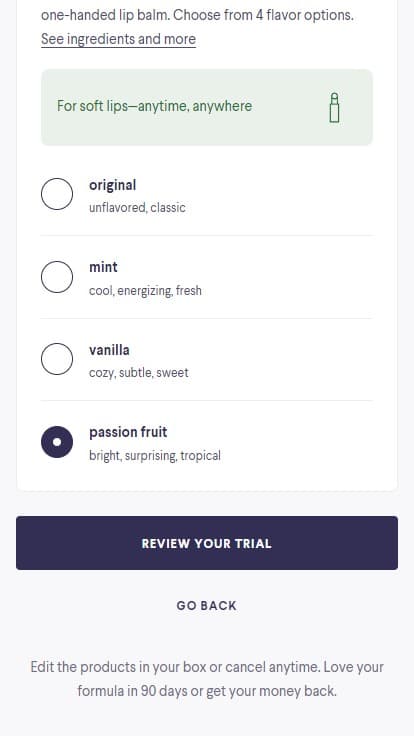414x736 pixels.
Task: Click the 'unflavored, classic' description text
Action: 137,207
